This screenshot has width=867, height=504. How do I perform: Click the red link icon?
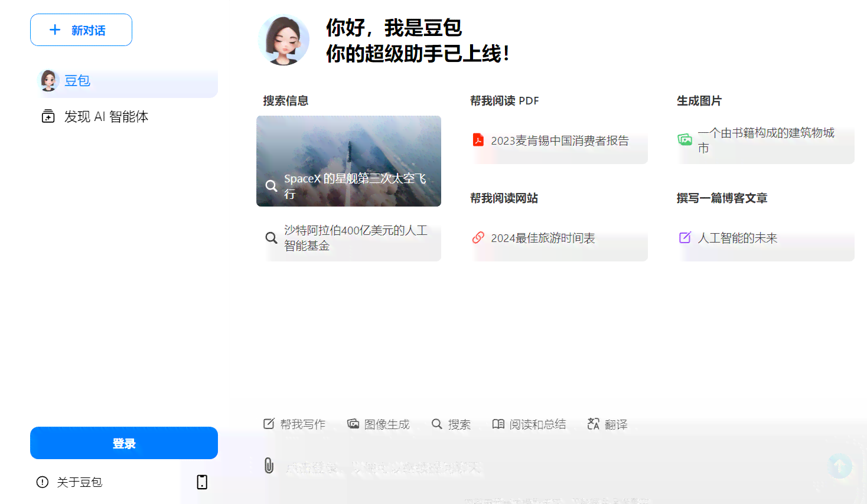tap(478, 237)
